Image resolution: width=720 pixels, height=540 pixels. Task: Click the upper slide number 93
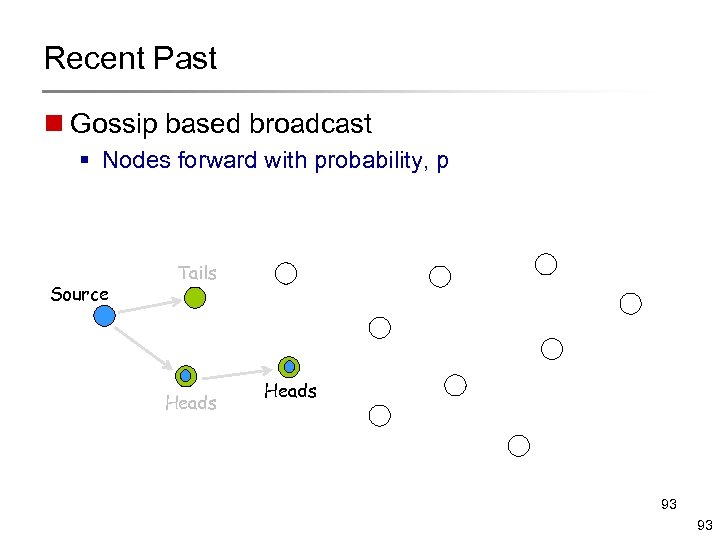[668, 504]
